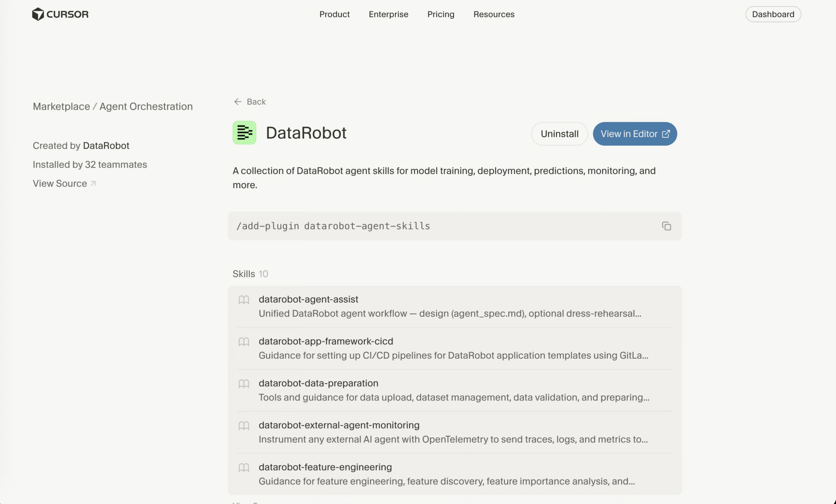Viewport: 836px width, 504px height.
Task: Open the Enterprise menu
Action: (x=388, y=14)
